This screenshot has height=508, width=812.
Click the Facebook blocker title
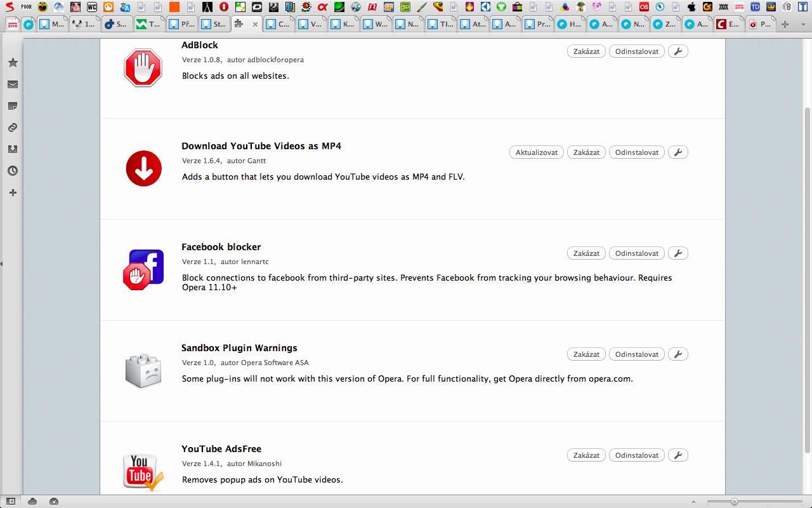pos(221,247)
